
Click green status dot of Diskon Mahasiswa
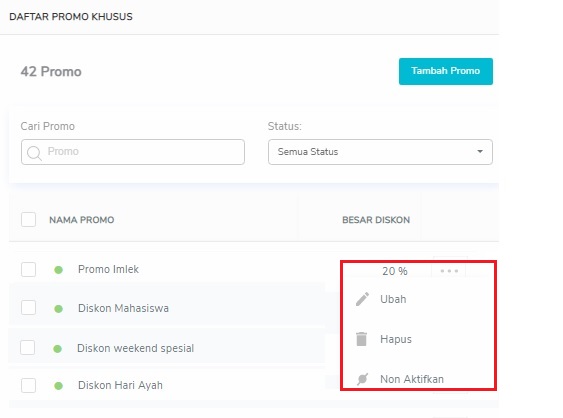coord(59,309)
